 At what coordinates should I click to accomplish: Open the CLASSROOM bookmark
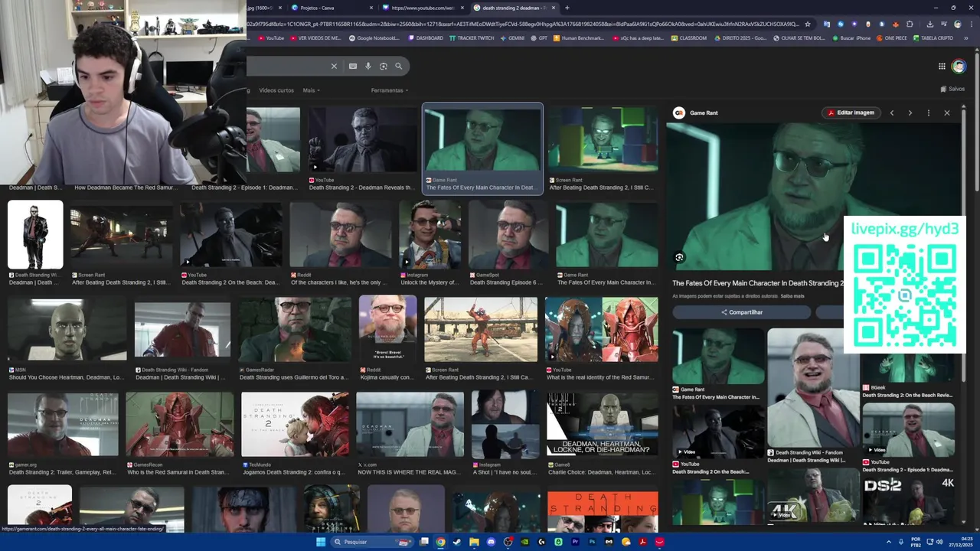(x=689, y=38)
